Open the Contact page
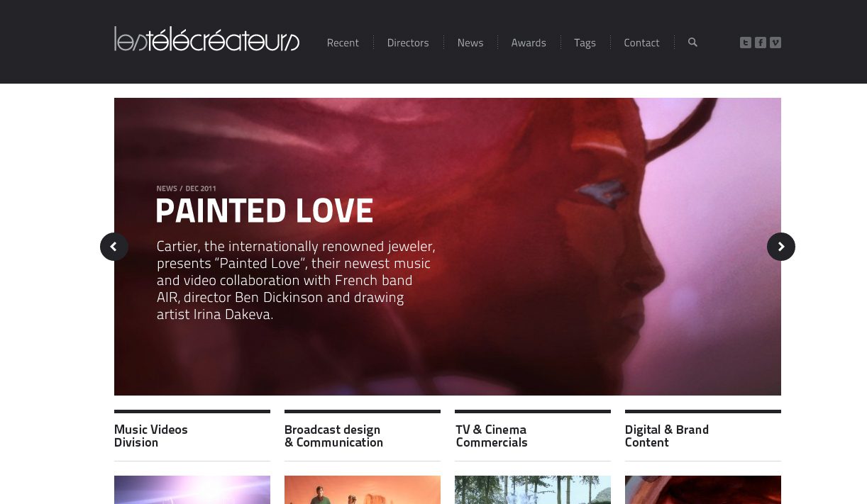Viewport: 867px width, 504px height. click(x=641, y=43)
